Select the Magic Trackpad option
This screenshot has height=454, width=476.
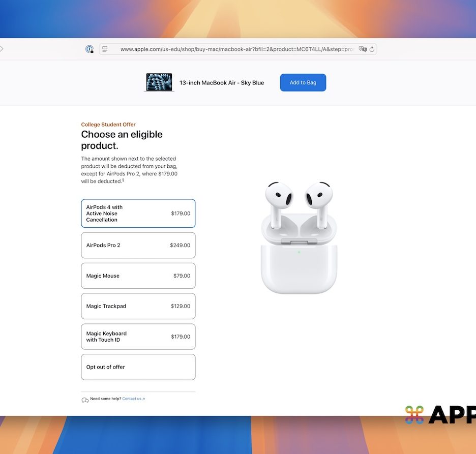[138, 306]
